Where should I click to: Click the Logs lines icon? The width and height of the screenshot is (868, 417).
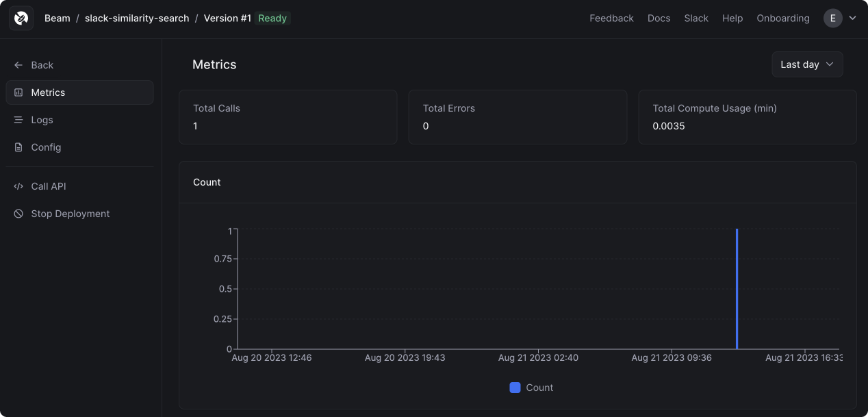pyautogui.click(x=18, y=120)
